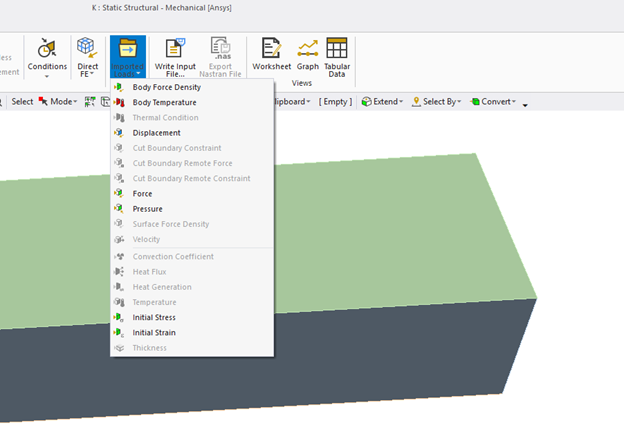
Task: Pick Force from Imported Loads menu
Action: click(x=143, y=194)
